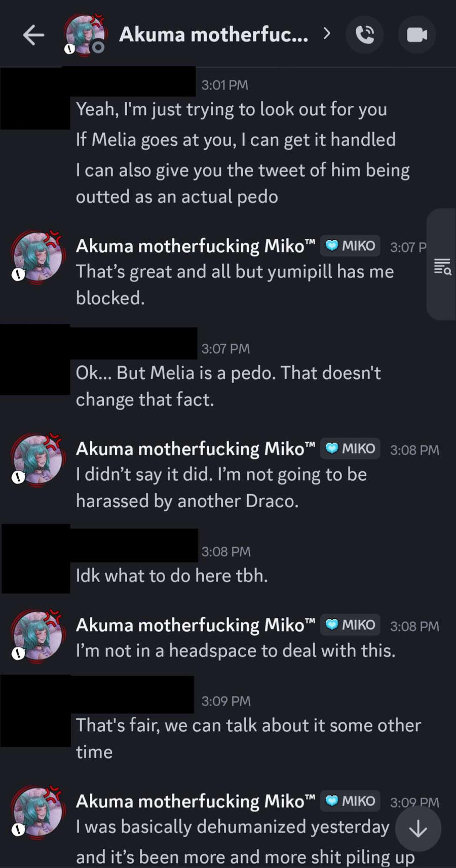The height and width of the screenshot is (868, 456).
Task: Select message 'If Melia goes at you'
Action: (x=236, y=140)
